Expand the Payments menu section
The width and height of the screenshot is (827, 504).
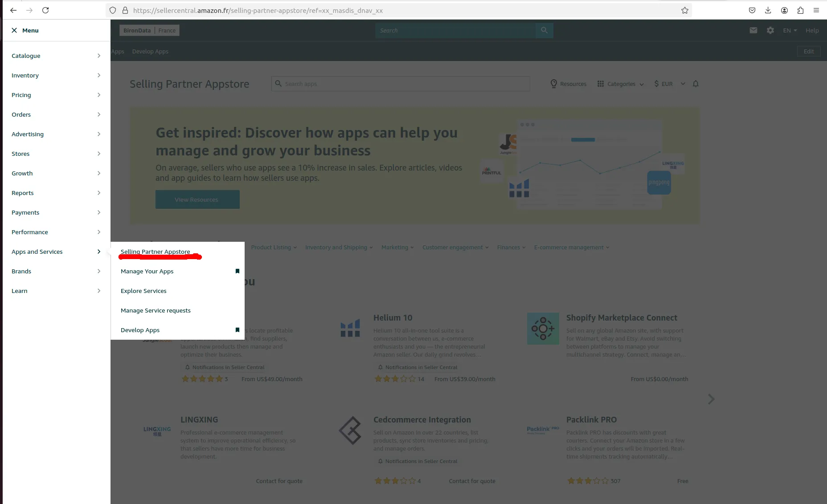point(56,212)
